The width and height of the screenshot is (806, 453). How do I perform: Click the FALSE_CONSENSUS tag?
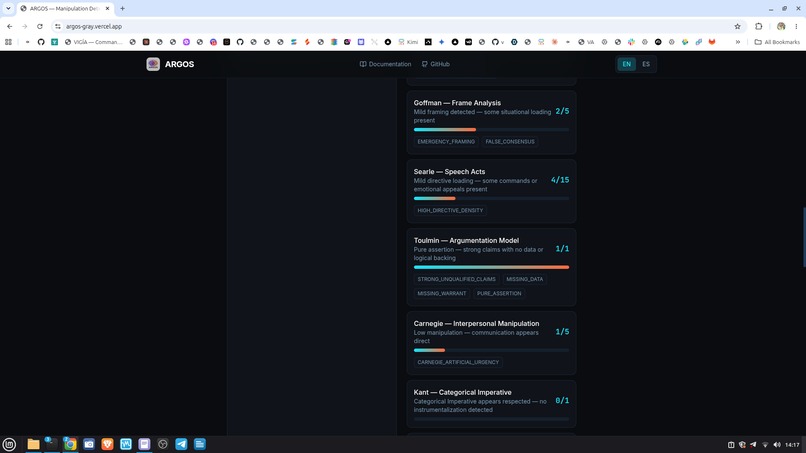tap(509, 141)
